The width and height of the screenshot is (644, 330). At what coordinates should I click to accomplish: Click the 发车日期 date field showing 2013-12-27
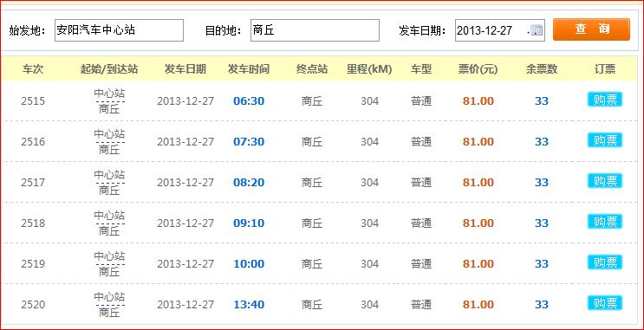click(x=500, y=30)
